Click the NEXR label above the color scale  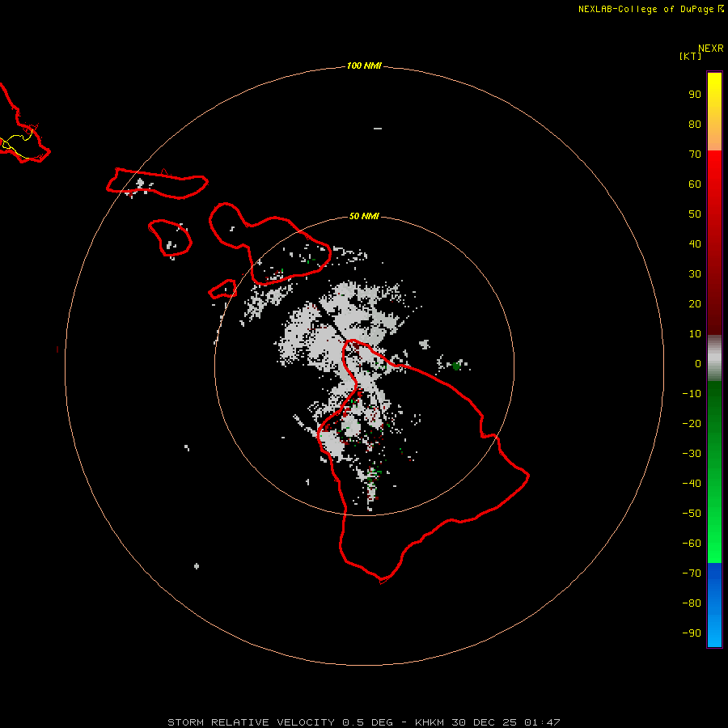click(x=711, y=49)
